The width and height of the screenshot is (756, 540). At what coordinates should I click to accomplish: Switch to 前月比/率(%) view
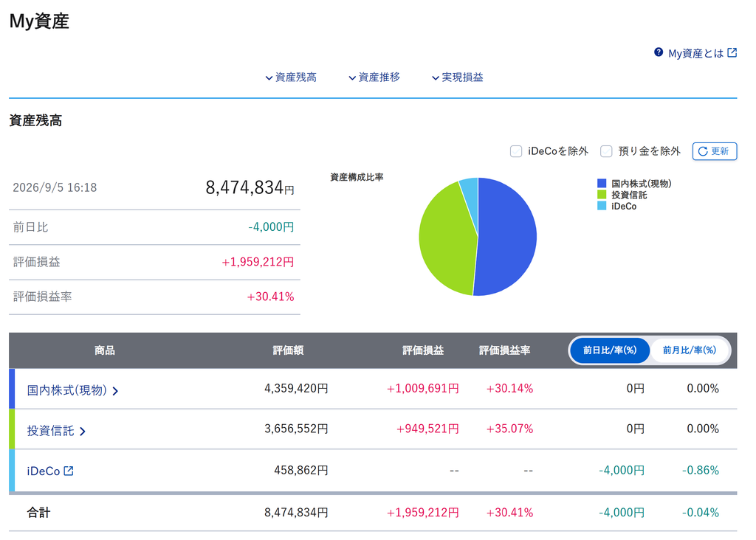(x=689, y=350)
